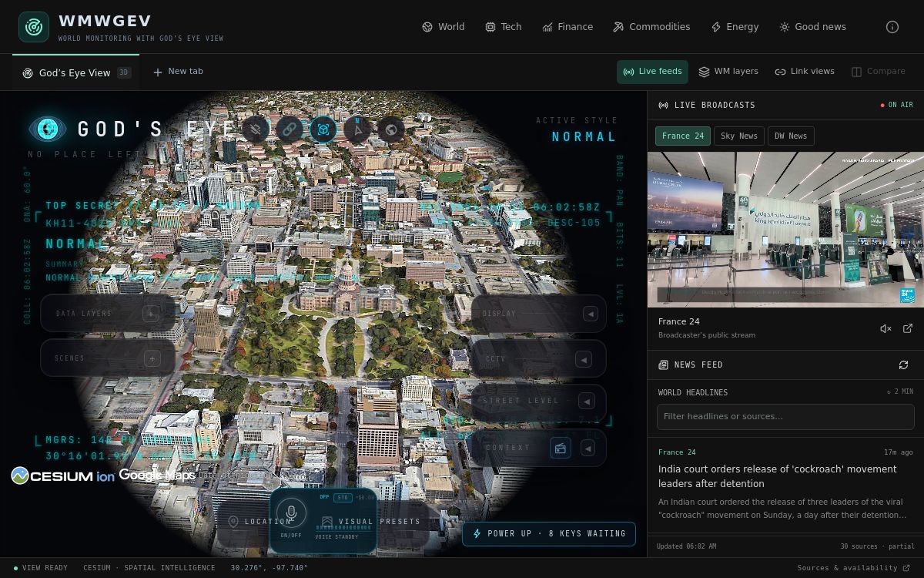Toggle the STD mode badge in voice widget
The image size is (924, 578).
(x=343, y=497)
